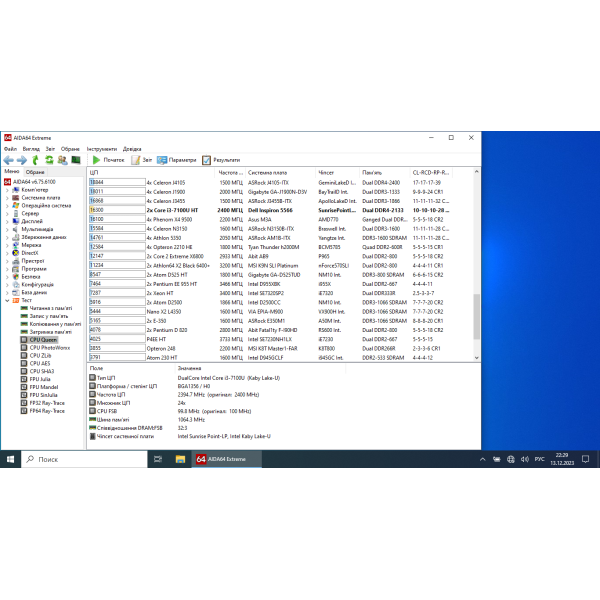The height and width of the screenshot is (600, 600).
Task: Collapse the Тест tree node
Action: click(7, 300)
